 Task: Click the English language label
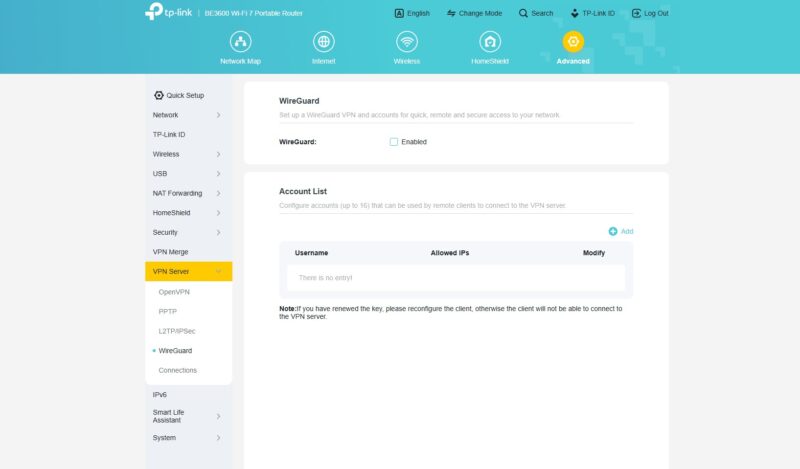click(x=418, y=13)
